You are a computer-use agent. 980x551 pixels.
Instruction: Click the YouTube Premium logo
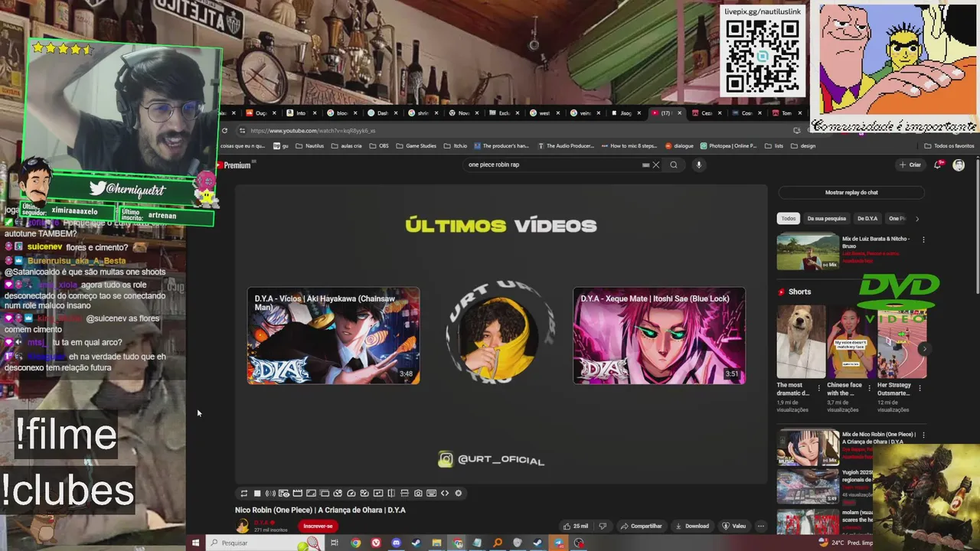(x=234, y=165)
